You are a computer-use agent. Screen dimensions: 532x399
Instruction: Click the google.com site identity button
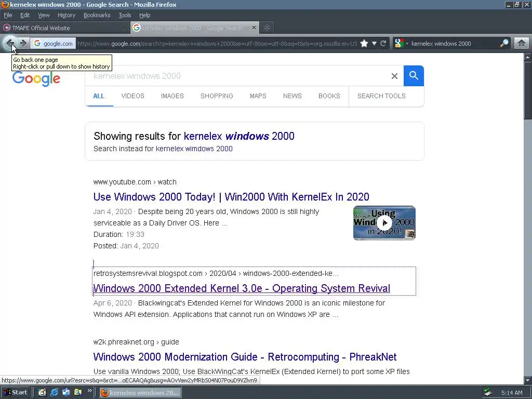54,44
